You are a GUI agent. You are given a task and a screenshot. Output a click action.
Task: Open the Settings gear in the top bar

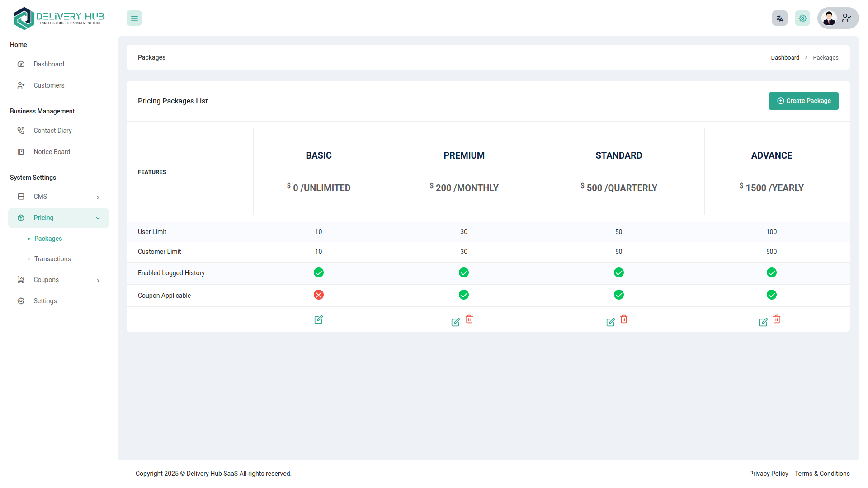(802, 18)
